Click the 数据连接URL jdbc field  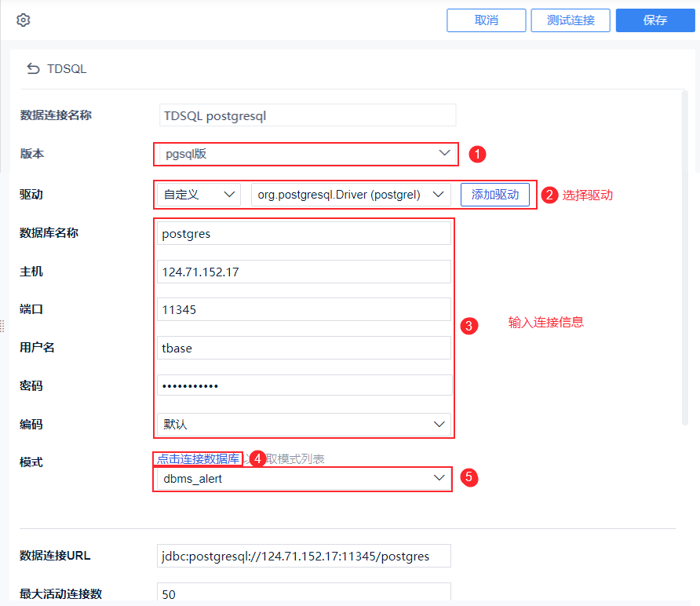click(304, 556)
